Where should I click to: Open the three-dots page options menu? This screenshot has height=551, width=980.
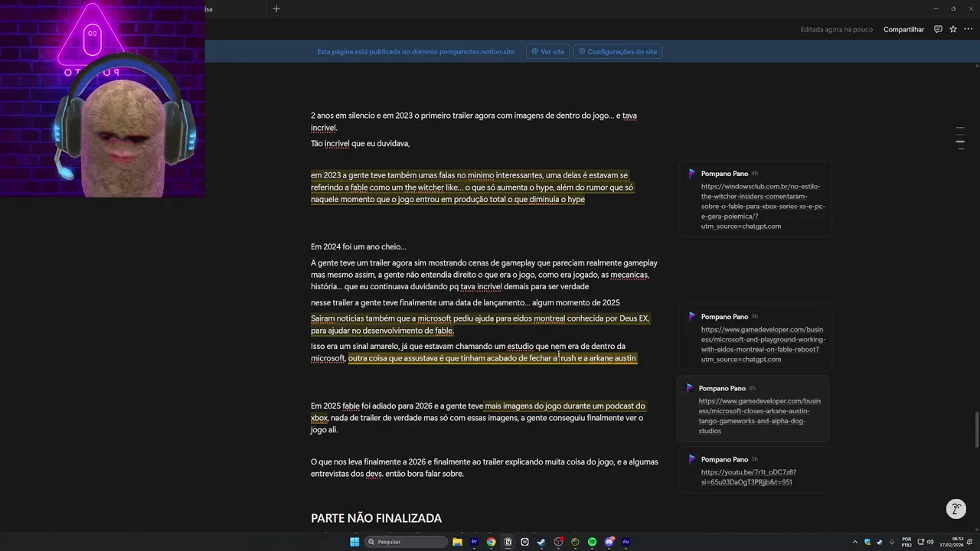[x=968, y=29]
